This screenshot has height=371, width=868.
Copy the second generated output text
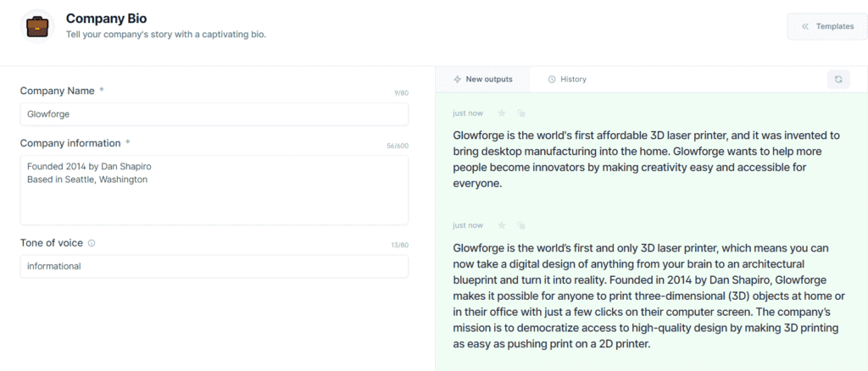521,225
